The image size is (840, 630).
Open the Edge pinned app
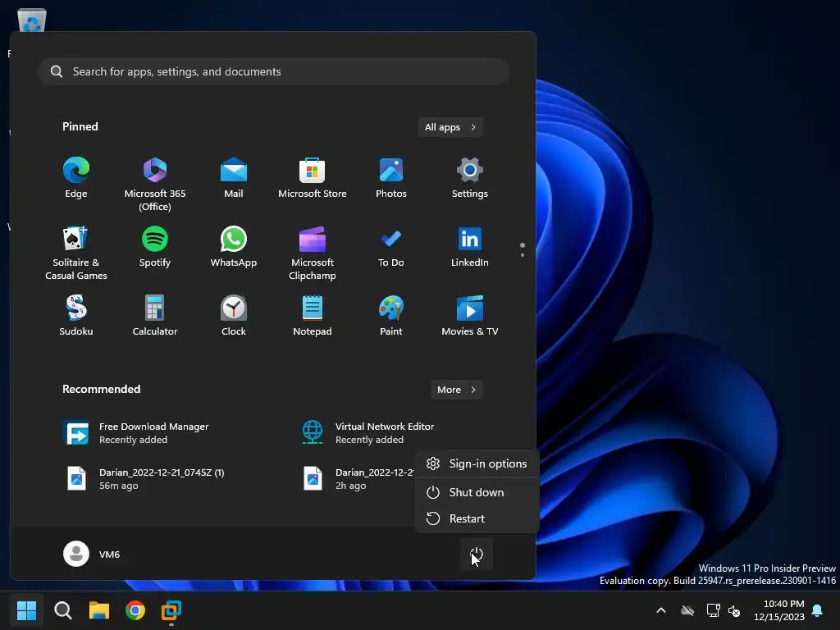tap(76, 178)
